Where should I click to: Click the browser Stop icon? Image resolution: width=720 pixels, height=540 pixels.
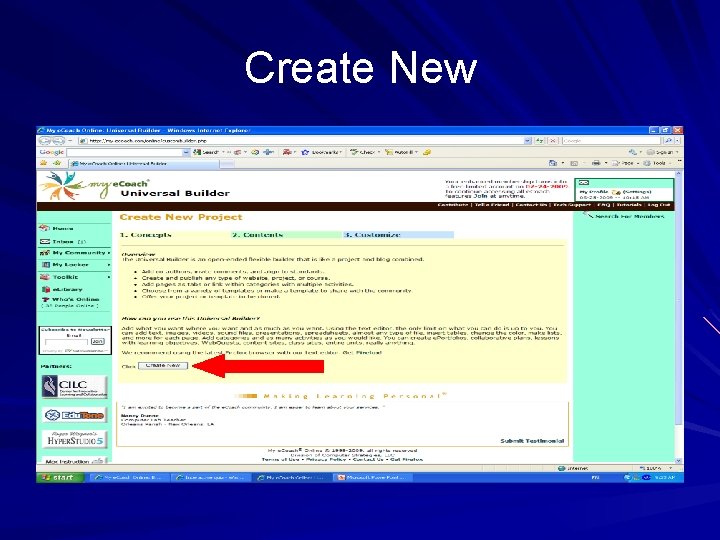point(553,141)
